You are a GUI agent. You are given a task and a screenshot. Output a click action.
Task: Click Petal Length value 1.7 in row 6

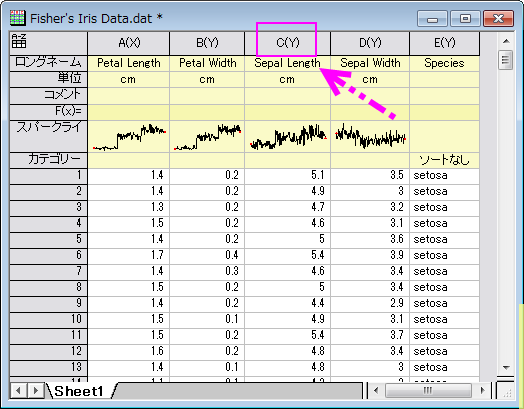click(x=129, y=256)
